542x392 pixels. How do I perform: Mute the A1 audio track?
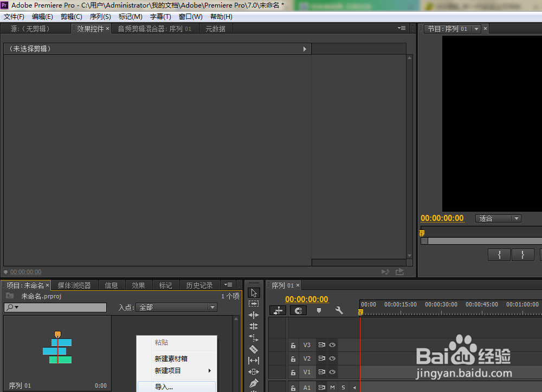coord(333,388)
